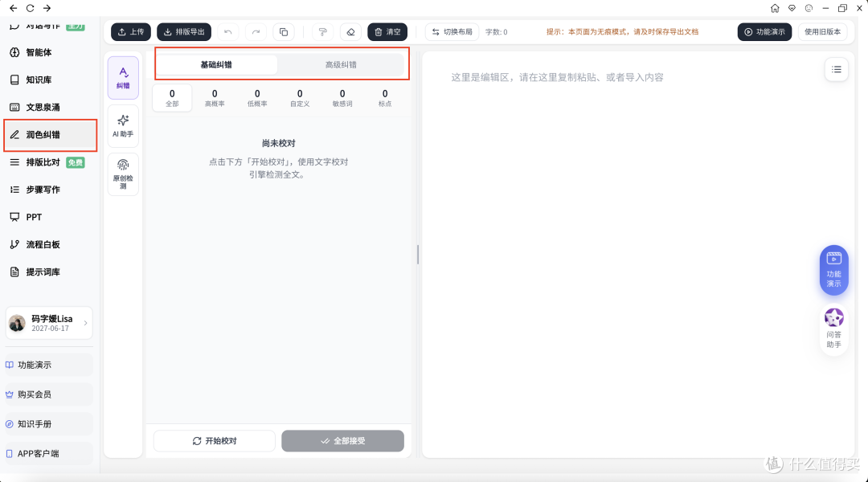Open the 纠错 tool panel

click(x=123, y=78)
